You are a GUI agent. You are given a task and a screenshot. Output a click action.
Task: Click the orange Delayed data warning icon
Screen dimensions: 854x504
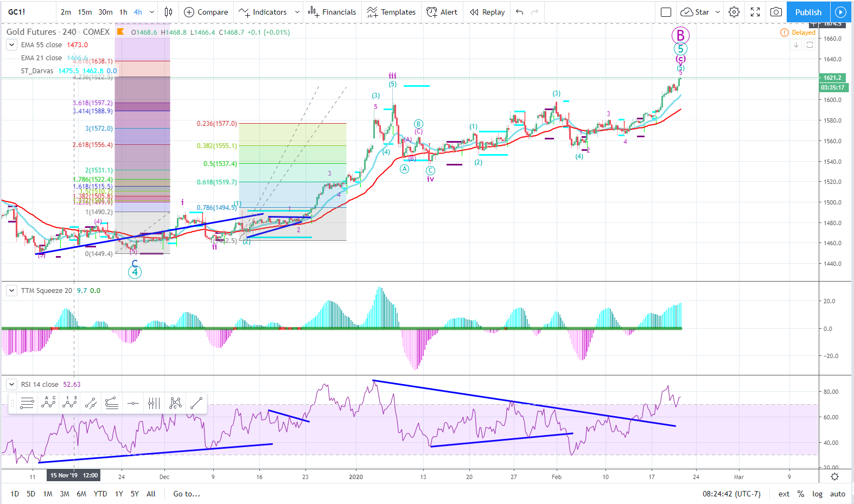click(x=785, y=33)
